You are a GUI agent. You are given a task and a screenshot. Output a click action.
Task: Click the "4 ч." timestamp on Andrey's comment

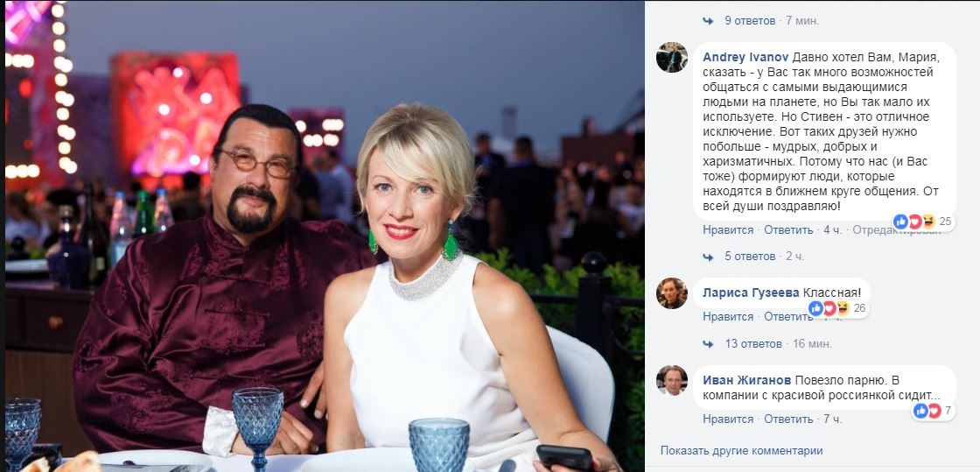832,230
